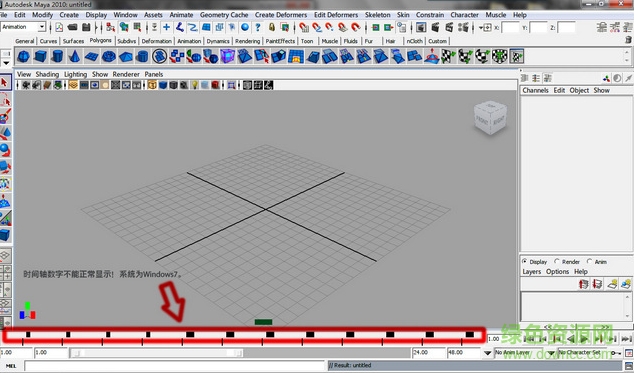The width and height of the screenshot is (636, 373).
Task: Move selected layer up icon
Action: (x=584, y=284)
